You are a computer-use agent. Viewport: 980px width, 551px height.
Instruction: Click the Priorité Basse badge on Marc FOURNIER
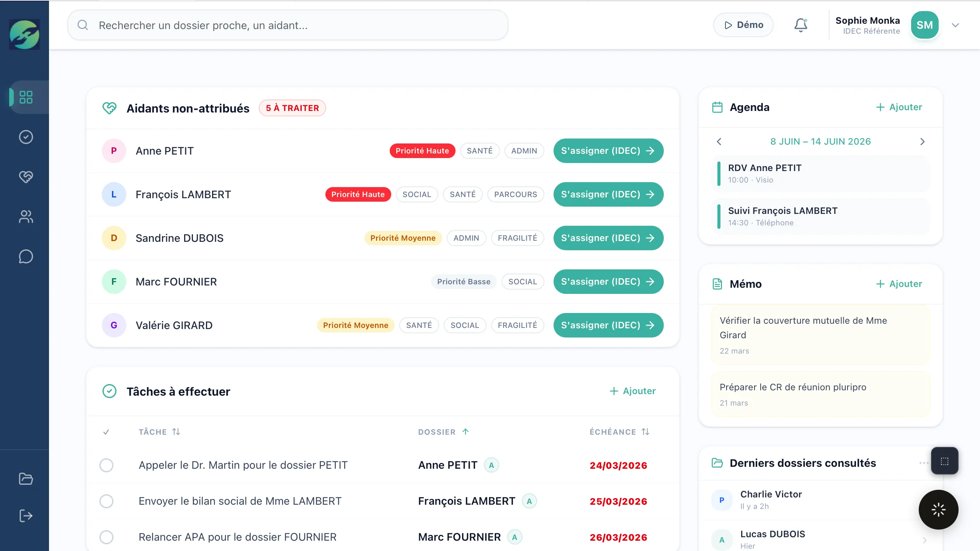[464, 282]
